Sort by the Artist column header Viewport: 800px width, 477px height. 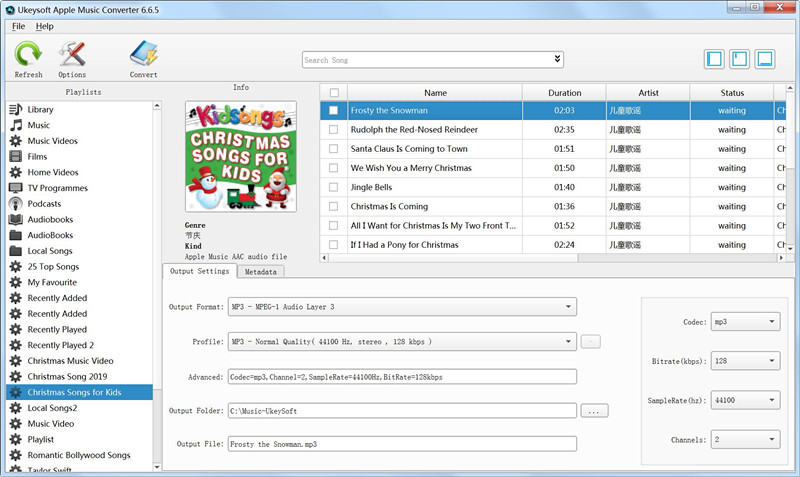[648, 93]
